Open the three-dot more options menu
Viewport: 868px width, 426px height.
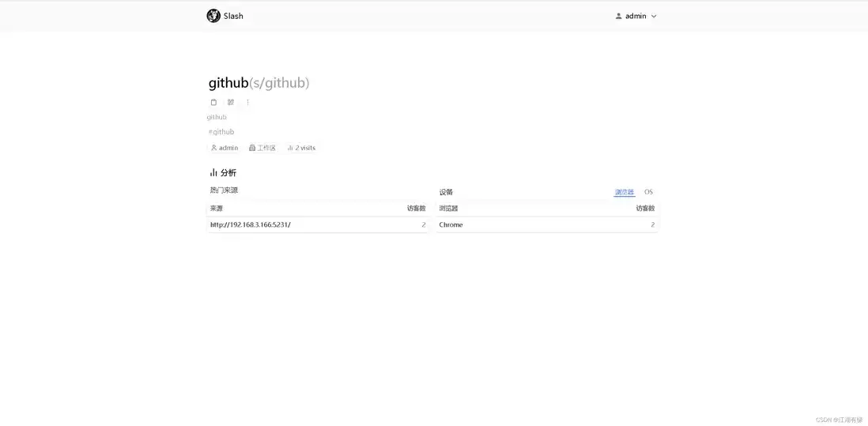click(x=247, y=102)
